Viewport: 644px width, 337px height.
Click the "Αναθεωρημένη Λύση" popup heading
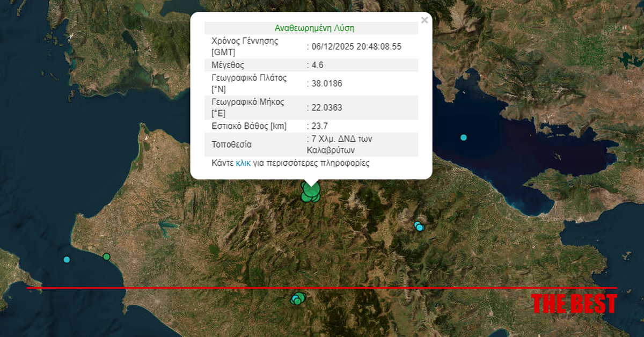click(314, 28)
